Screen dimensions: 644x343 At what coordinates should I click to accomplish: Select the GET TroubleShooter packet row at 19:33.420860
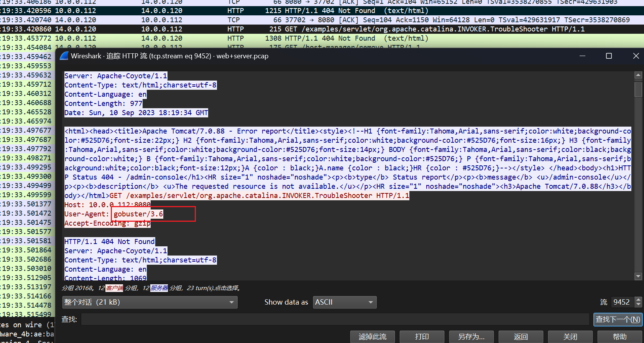pos(322,29)
